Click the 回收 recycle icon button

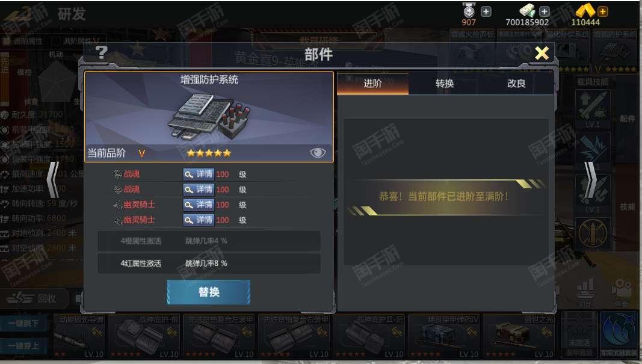[34, 298]
